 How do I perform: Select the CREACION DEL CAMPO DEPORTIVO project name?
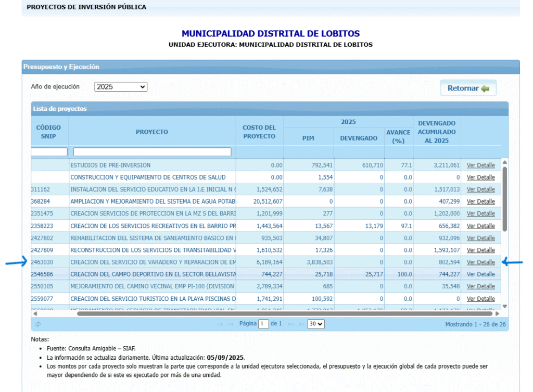153,274
